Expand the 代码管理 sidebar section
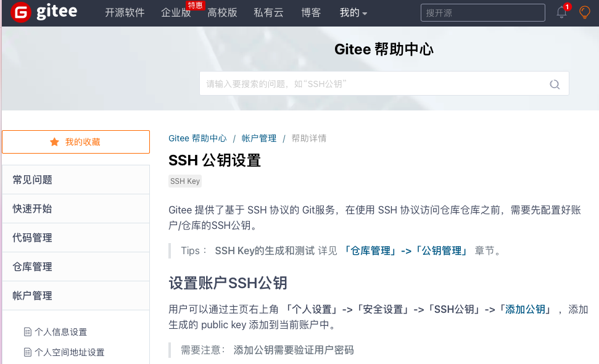Image resolution: width=599 pixels, height=364 pixels. point(76,238)
